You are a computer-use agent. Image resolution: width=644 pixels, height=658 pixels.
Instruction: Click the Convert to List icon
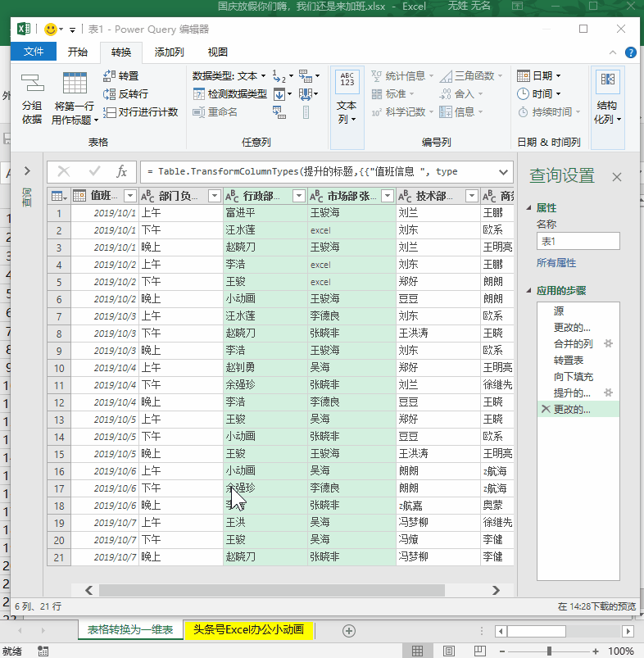[x=306, y=112]
